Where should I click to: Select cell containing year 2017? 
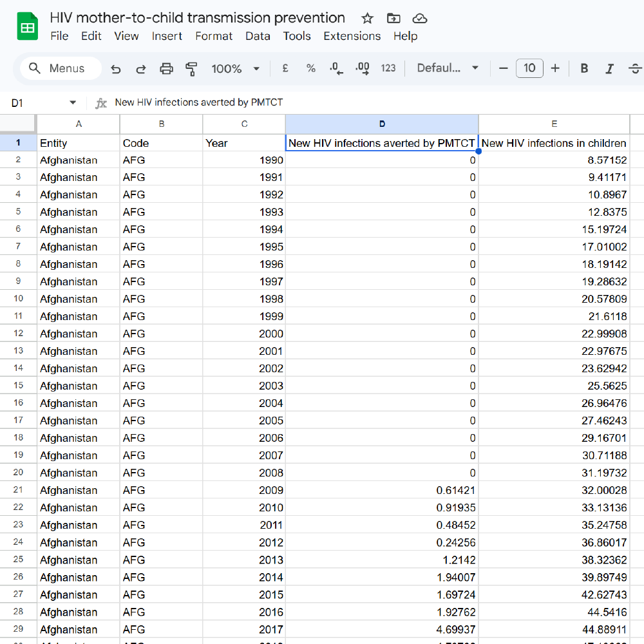pos(244,629)
